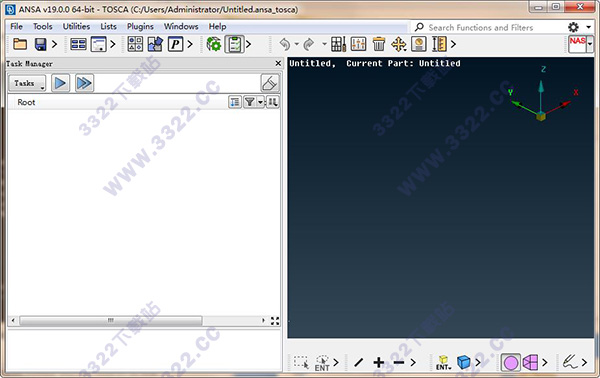
Task: Click the plus add icon
Action: (379, 362)
